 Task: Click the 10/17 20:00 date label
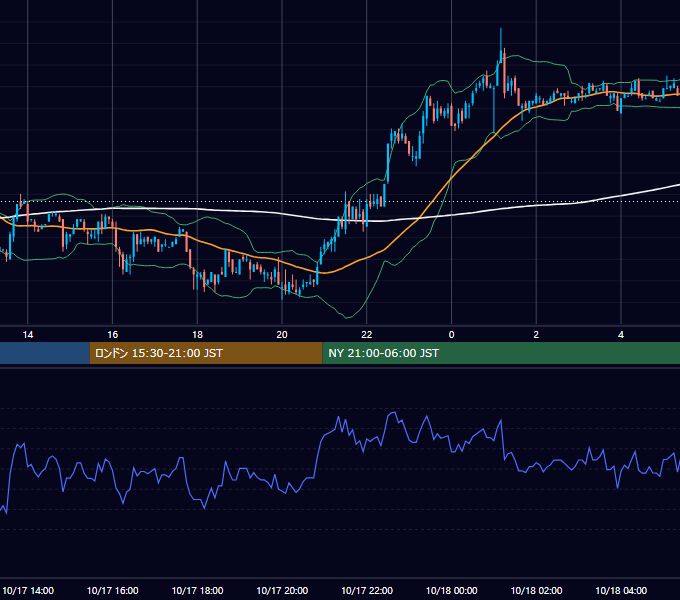click(x=282, y=590)
